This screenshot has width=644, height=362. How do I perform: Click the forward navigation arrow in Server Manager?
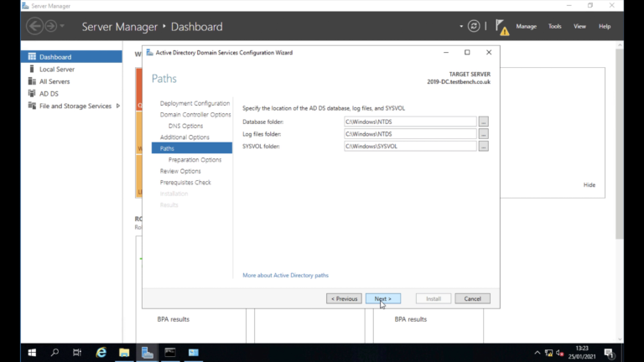point(51,26)
